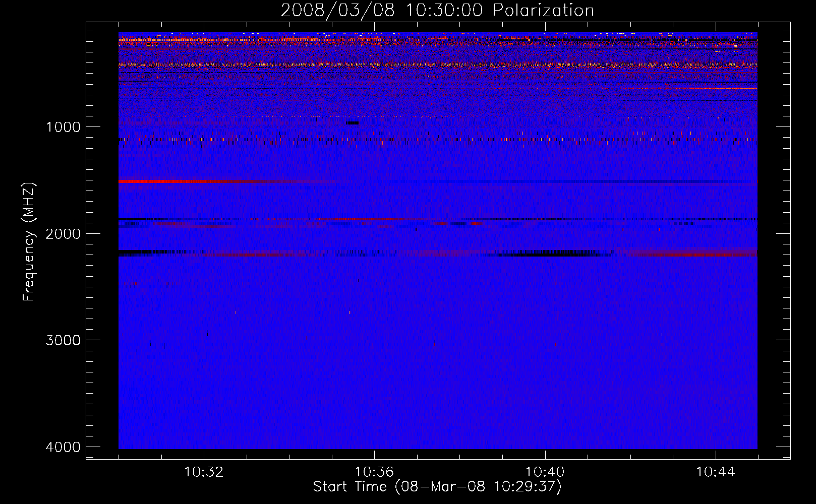Screen dimensions: 816x504
Task: Click the 10:36 time tick label
Action: click(x=374, y=472)
